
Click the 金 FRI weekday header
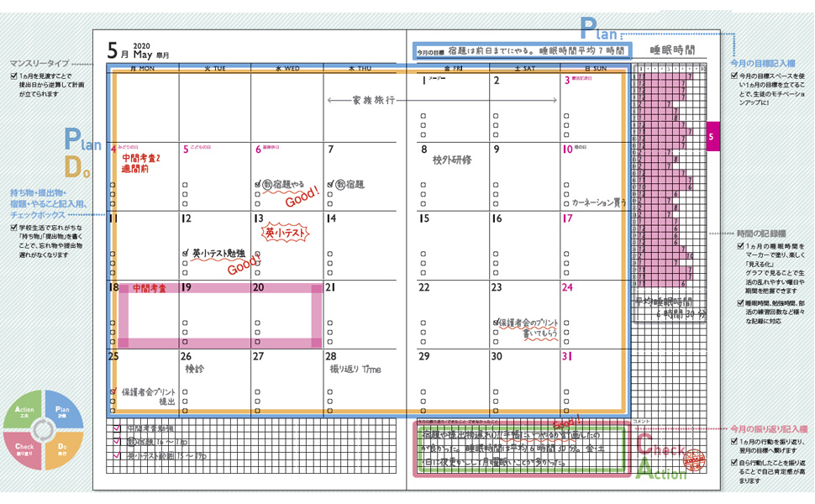point(453,68)
